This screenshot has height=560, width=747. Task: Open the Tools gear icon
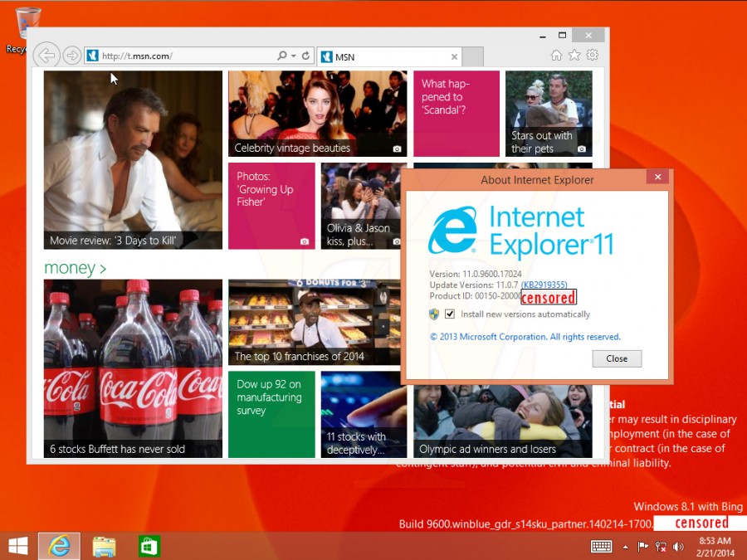(593, 56)
